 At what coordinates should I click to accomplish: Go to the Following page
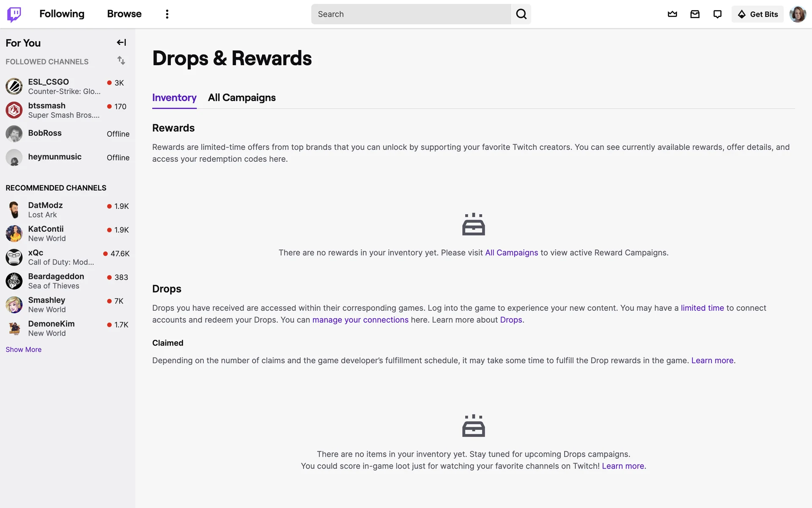click(x=62, y=14)
